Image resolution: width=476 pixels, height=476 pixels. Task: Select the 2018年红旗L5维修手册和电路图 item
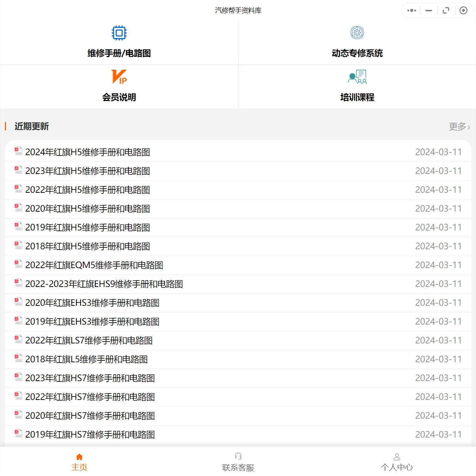(87, 359)
